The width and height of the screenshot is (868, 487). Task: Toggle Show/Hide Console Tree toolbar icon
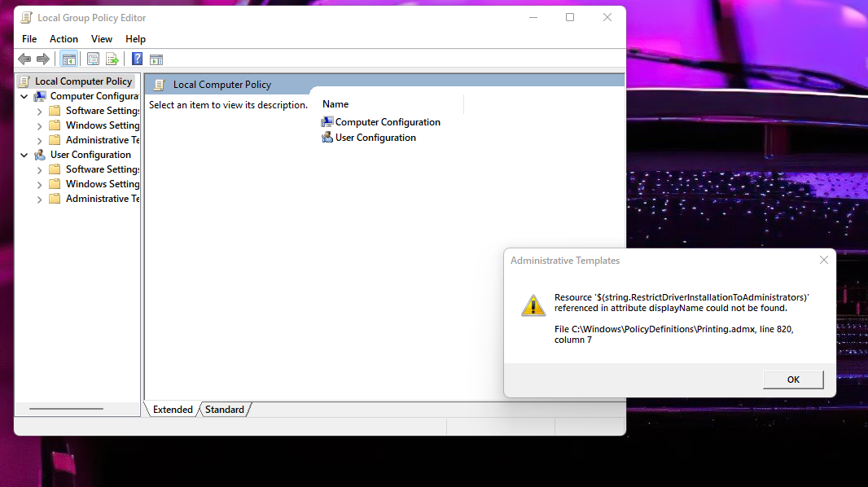(x=69, y=59)
